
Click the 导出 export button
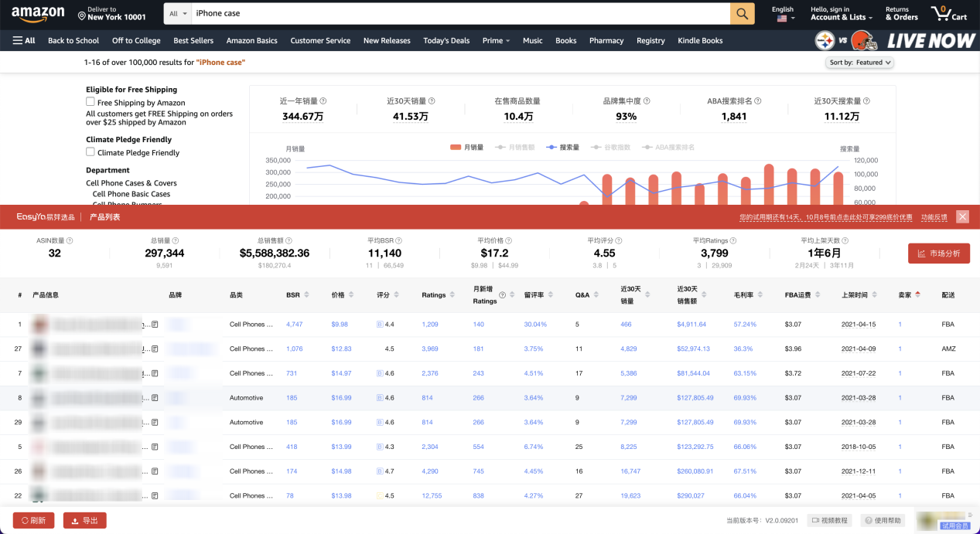[x=84, y=521]
